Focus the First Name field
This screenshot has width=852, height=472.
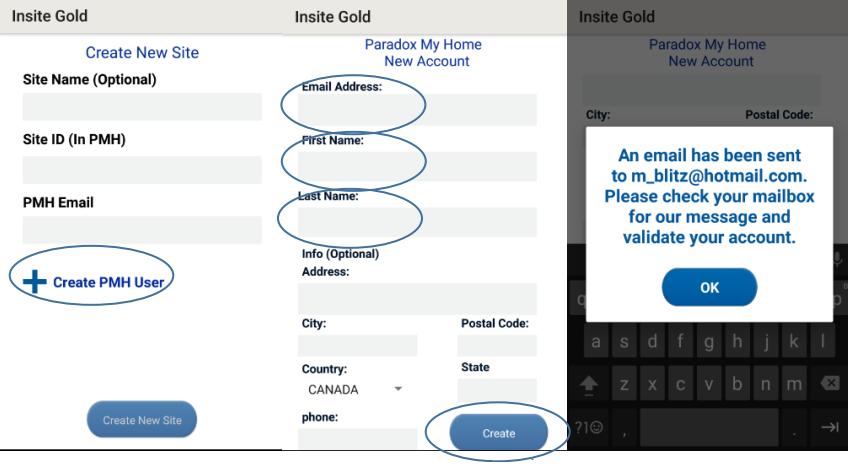417,166
